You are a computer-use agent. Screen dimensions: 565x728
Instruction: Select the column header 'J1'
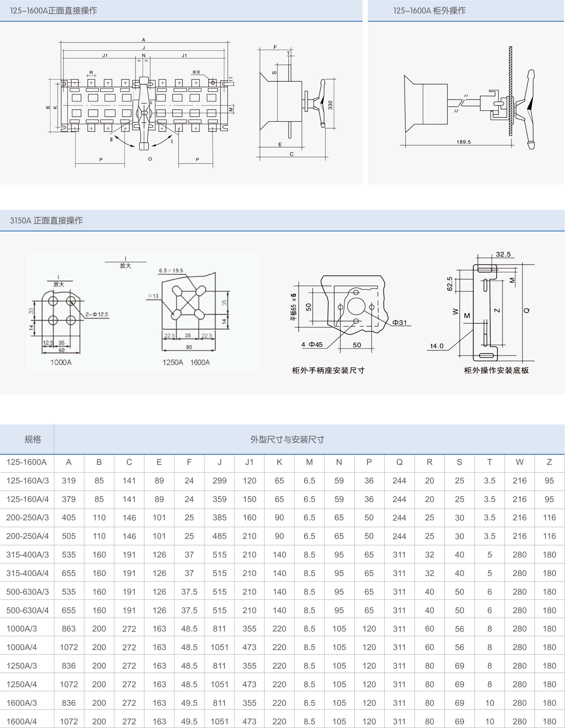pos(249,462)
